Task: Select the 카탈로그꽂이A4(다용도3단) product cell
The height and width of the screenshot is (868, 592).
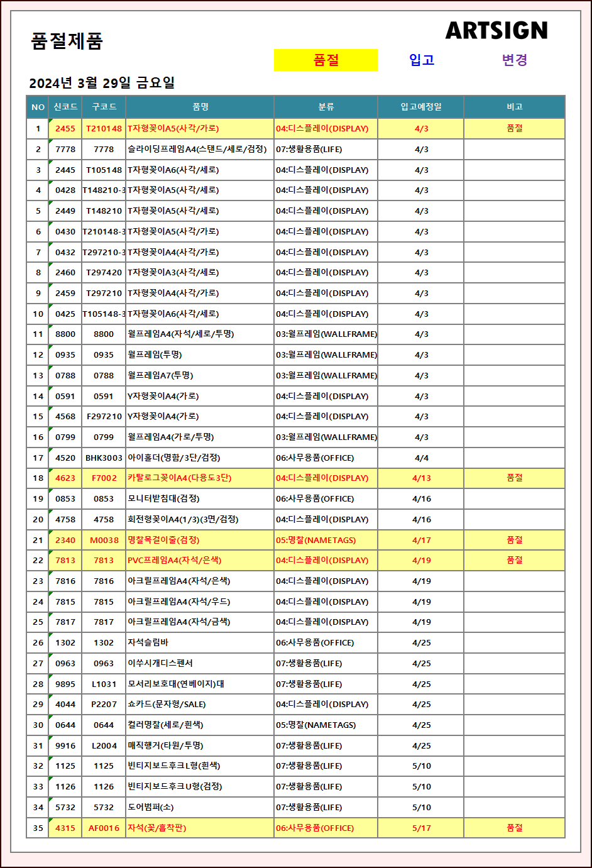Action: pos(180,478)
